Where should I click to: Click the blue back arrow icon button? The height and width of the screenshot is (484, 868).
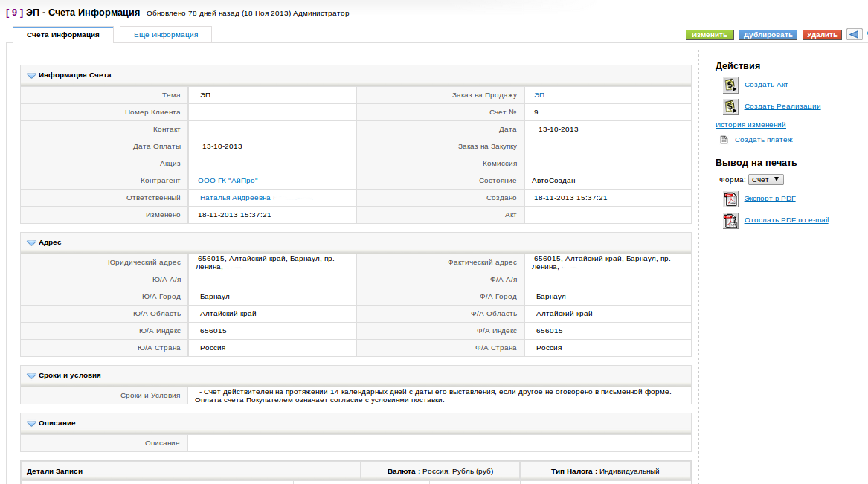pos(854,34)
